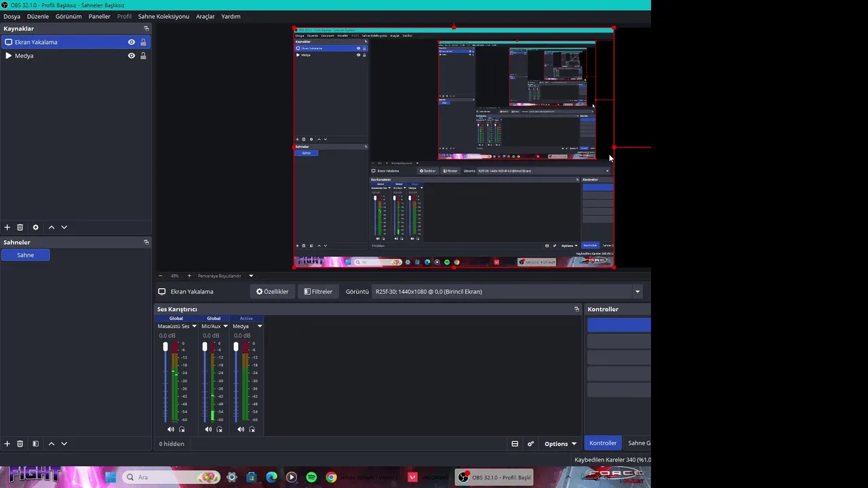The image size is (868, 488).
Task: Open the Dosya menu
Action: [x=12, y=16]
